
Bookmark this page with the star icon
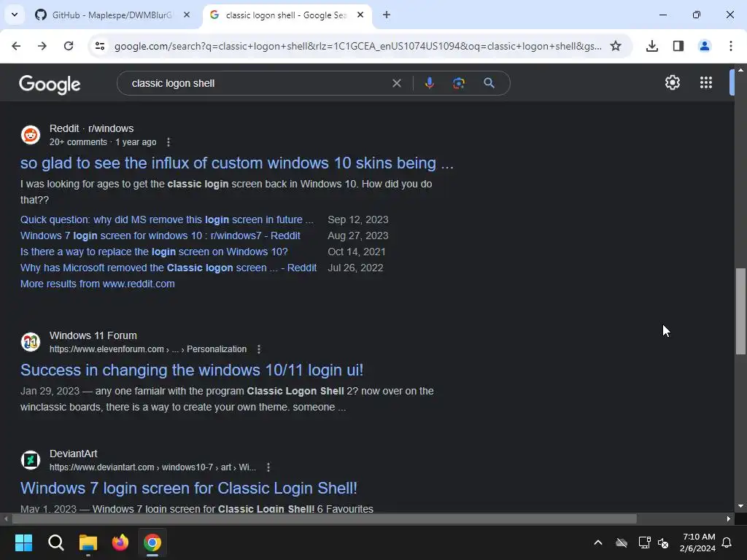point(616,46)
